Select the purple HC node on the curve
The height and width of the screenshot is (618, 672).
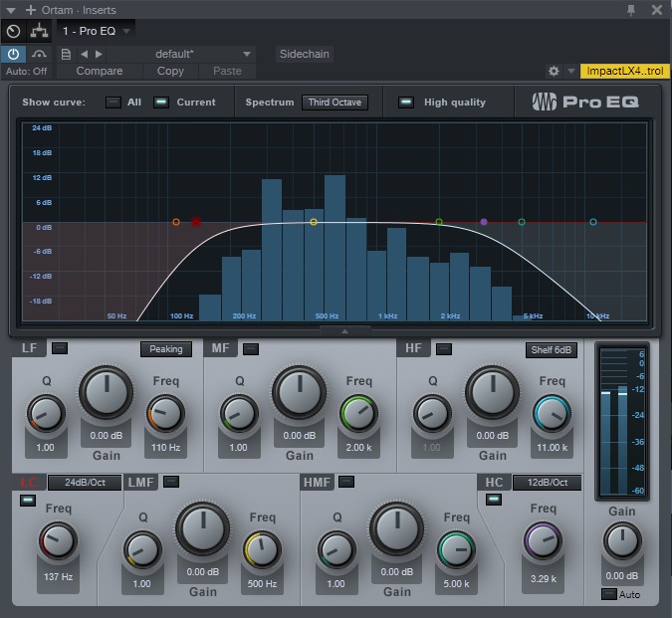tap(484, 222)
